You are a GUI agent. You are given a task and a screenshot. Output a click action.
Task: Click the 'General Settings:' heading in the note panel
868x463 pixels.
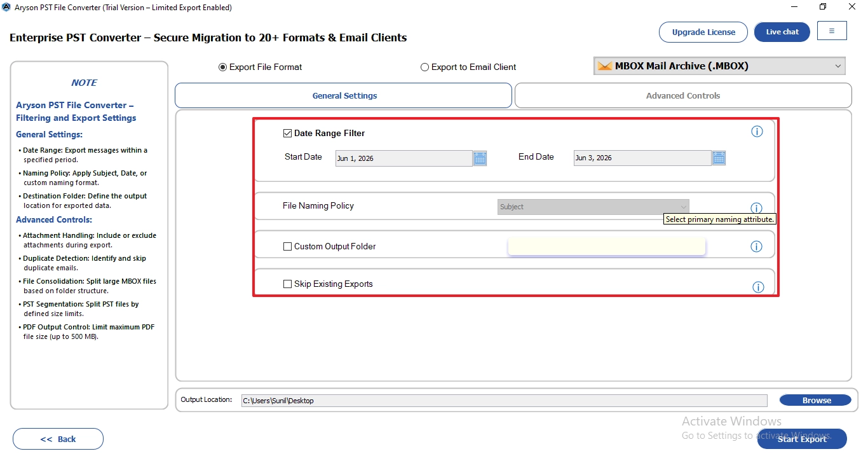tap(50, 134)
